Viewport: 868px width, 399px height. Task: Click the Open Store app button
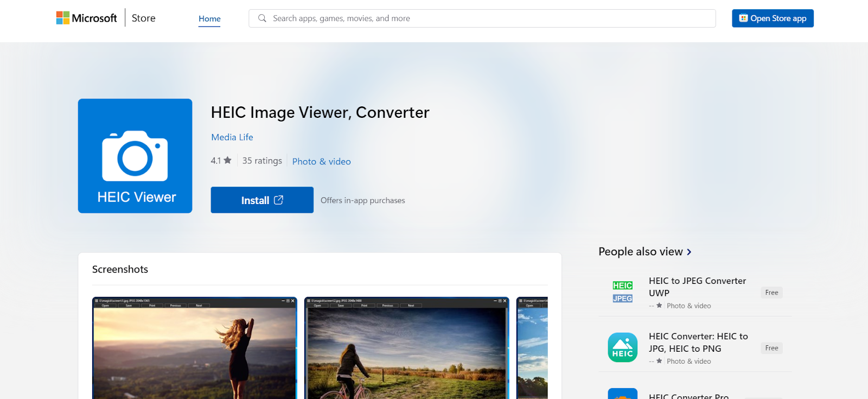tap(773, 18)
